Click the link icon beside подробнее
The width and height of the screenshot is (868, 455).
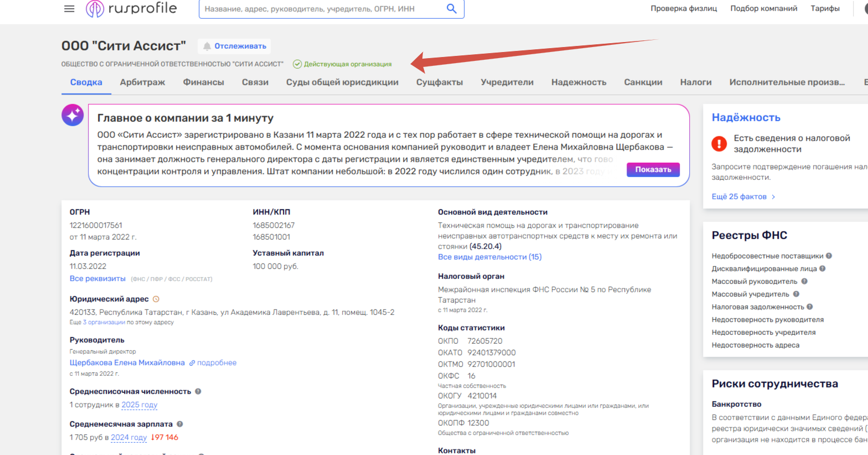[x=192, y=363]
